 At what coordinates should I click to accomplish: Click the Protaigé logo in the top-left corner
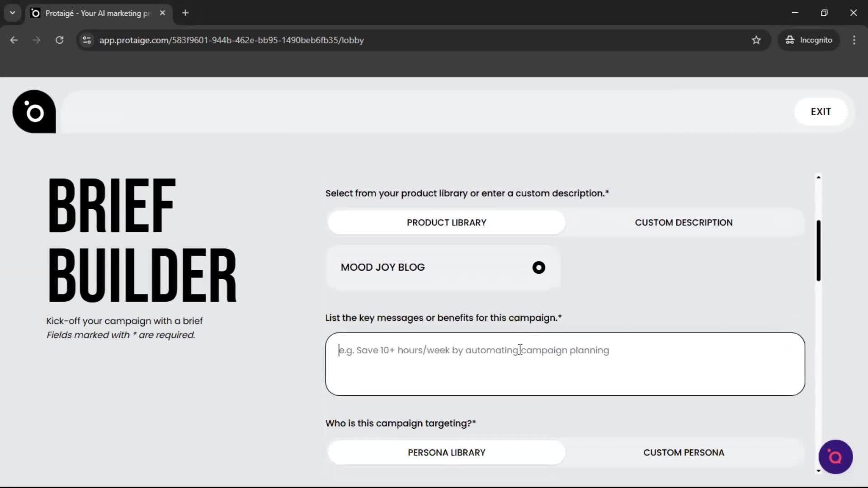(x=34, y=111)
